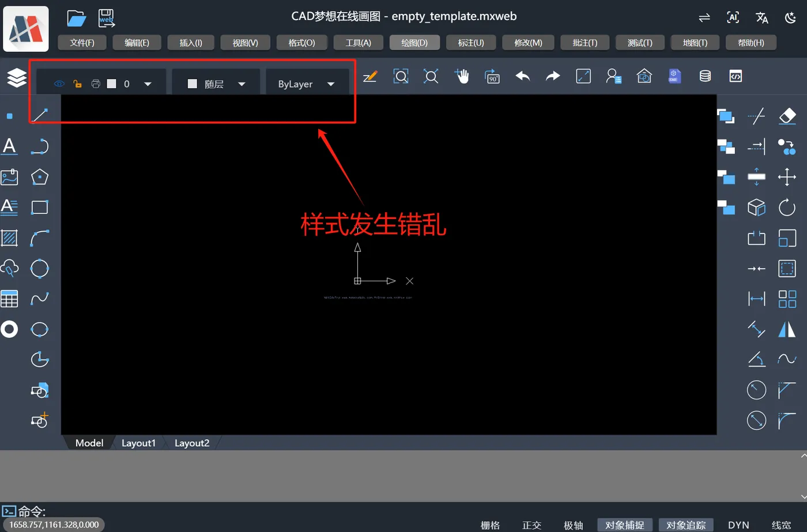Viewport: 807px width, 532px height.
Task: Open the layer 0 dropdown
Action: tap(148, 84)
